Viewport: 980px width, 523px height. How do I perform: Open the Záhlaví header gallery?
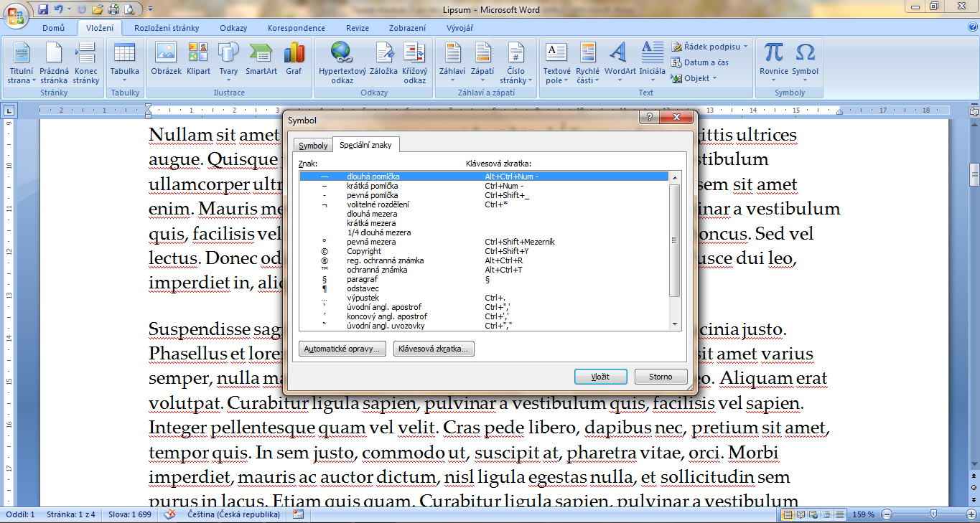coord(452,63)
